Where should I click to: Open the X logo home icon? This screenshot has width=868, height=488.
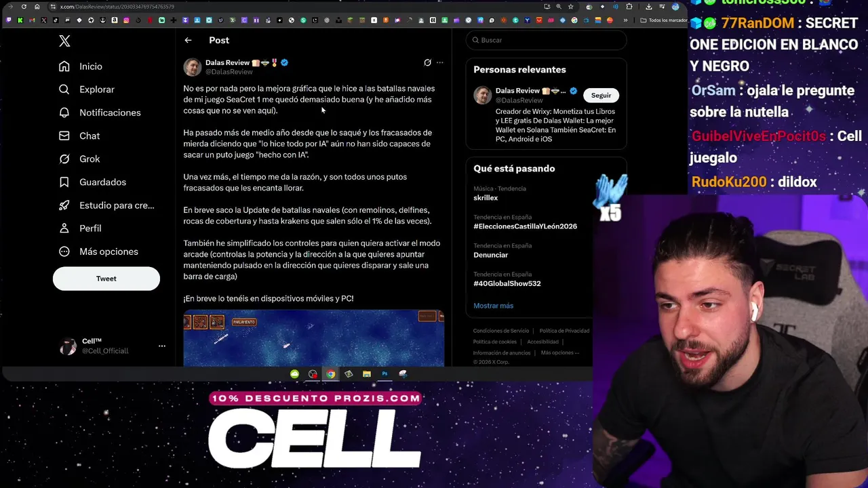tap(64, 41)
